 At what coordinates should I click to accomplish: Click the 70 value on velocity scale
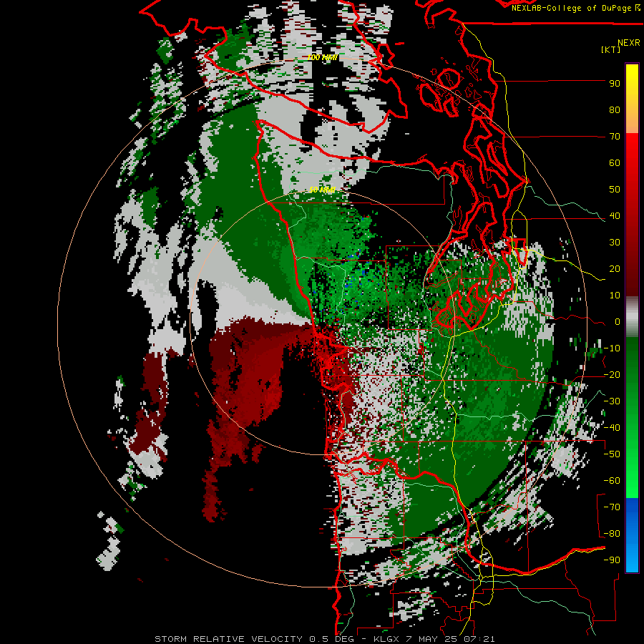pos(615,137)
